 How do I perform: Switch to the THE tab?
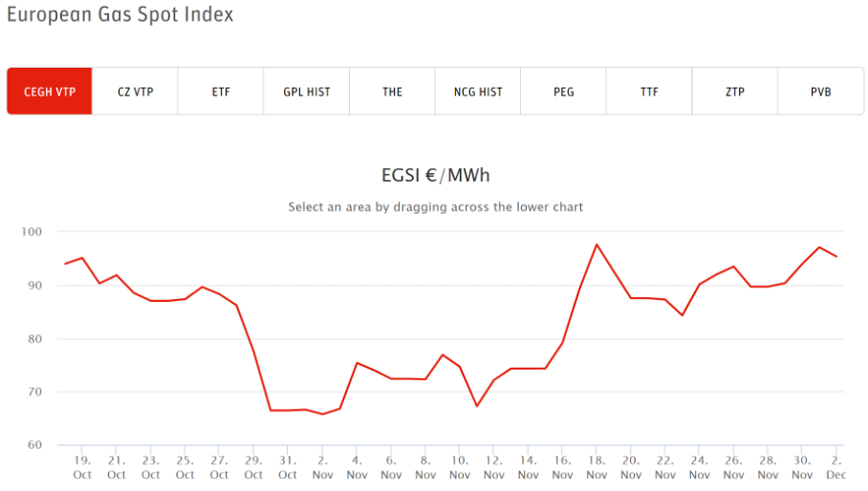pos(392,92)
